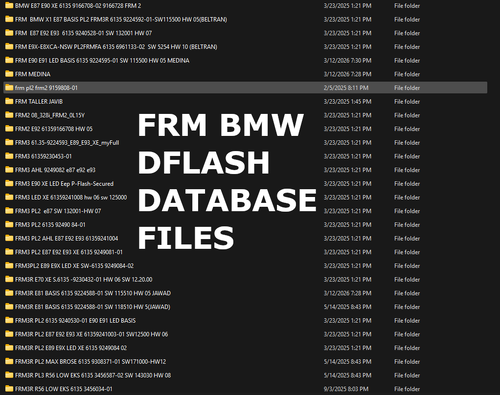
Task: Select folder icon of FRM3R PL2 6135 9240530-01 E90 E91
Action: 9,320
